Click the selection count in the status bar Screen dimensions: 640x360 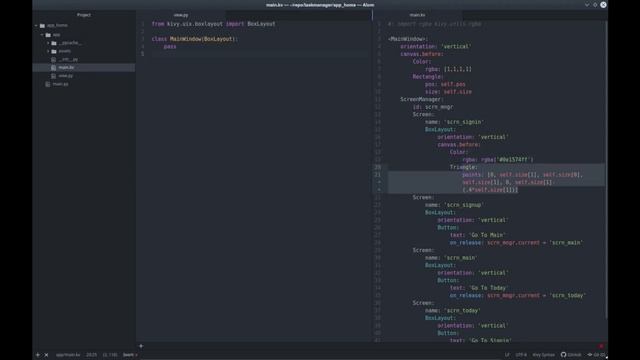(x=110, y=355)
